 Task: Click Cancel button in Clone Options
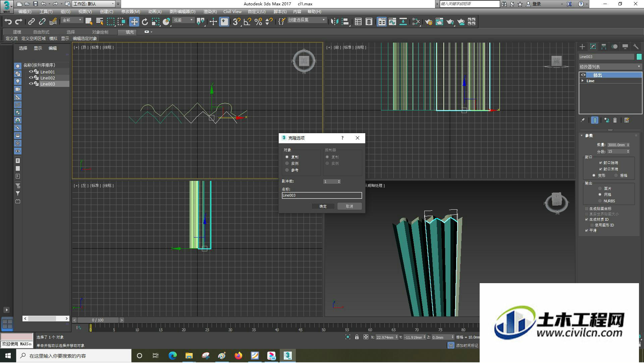(x=350, y=207)
